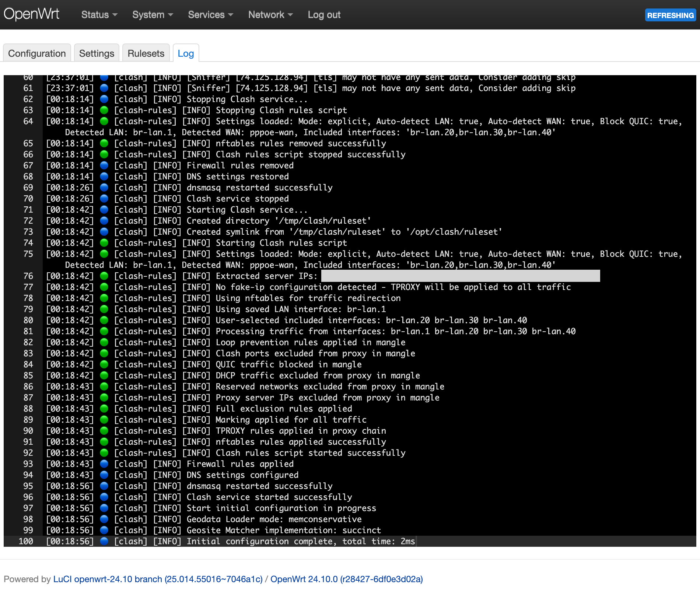
Task: Click green dot beside TPROXY rules applied
Action: 104,431
